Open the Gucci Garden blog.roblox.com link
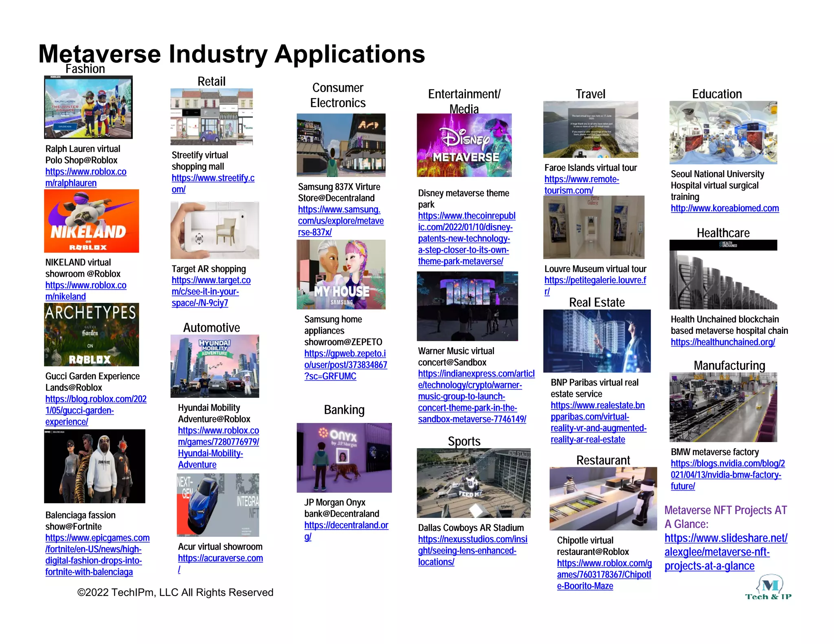 [x=96, y=410]
